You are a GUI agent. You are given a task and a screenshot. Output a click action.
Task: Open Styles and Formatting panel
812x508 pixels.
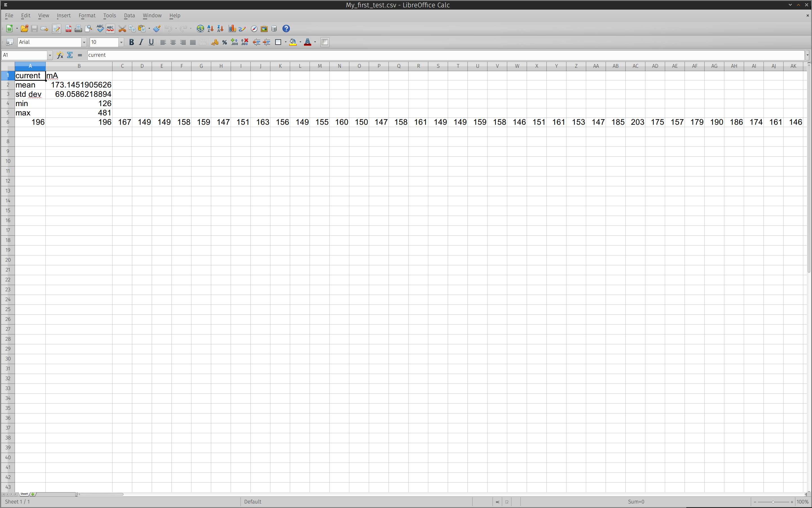[x=9, y=42]
